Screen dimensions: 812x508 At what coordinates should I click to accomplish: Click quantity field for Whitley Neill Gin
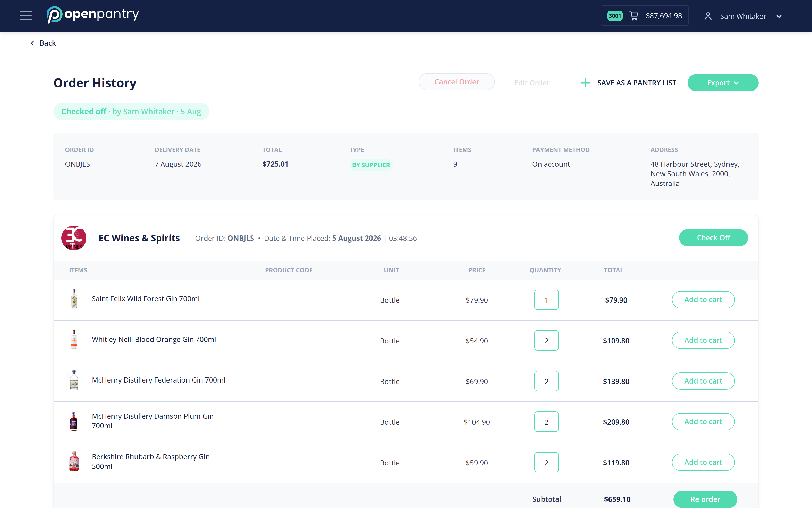[546, 340]
